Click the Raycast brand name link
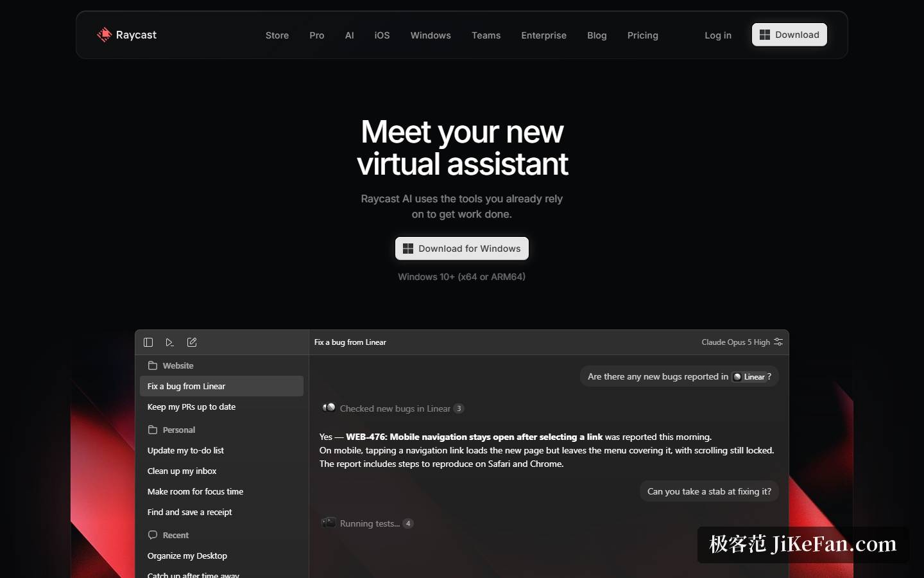 point(136,35)
